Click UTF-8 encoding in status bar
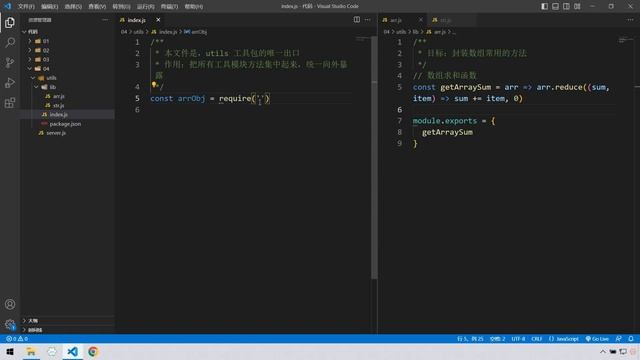Screen dimensions: 640x360 coord(518,339)
